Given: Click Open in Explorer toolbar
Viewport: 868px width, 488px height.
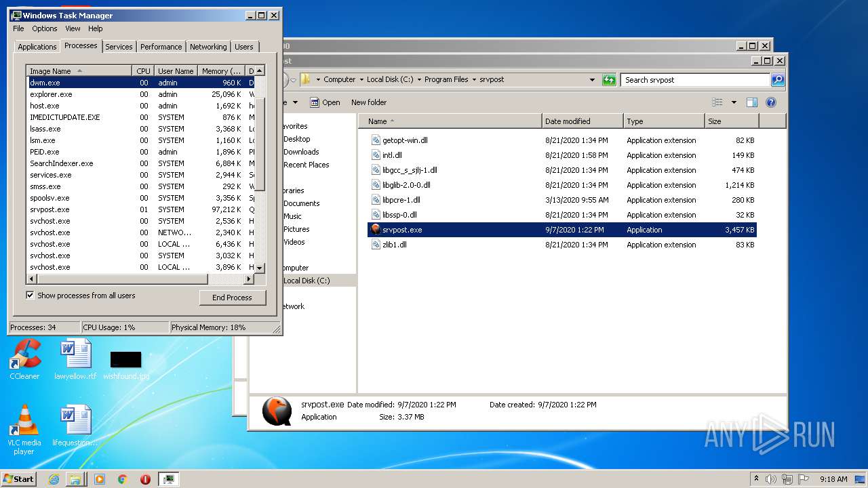Looking at the screenshot, I should point(325,102).
